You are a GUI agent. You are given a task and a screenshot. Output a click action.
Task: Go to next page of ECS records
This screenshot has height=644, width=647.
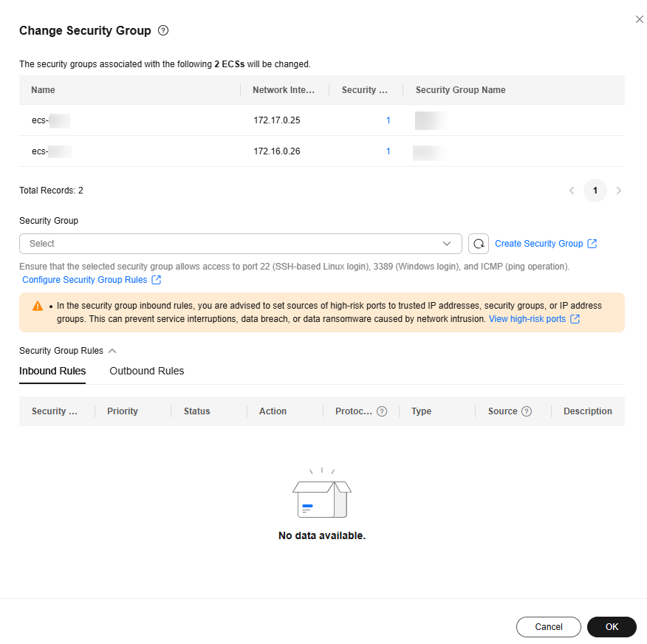tap(618, 191)
